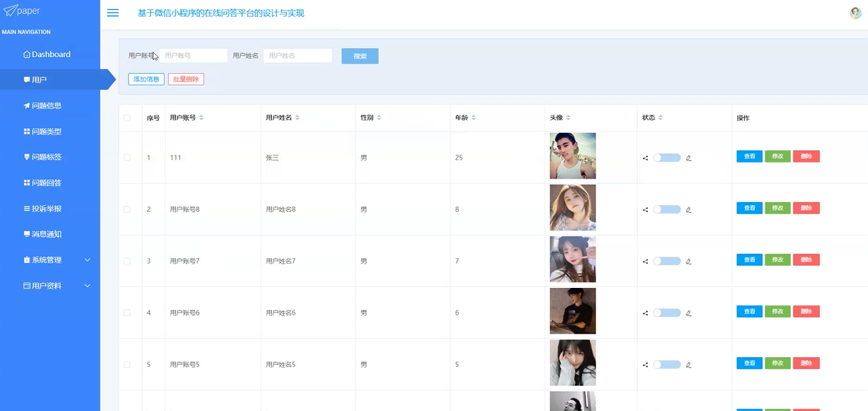Click the 批量删除 button
Screen dimensions: 868x411
[186, 79]
